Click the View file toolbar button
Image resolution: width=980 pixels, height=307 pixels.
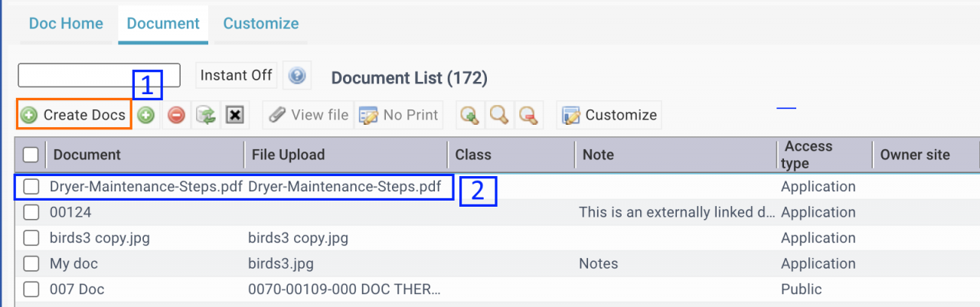tap(308, 115)
